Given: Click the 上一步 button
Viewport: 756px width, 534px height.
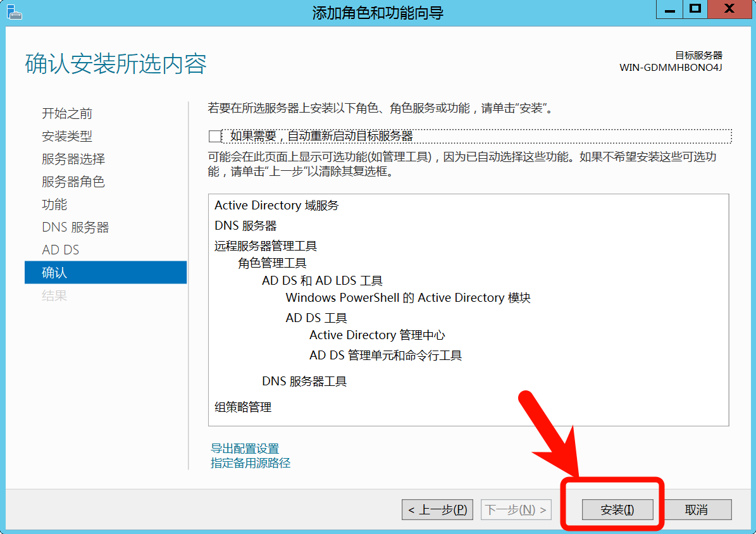Looking at the screenshot, I should [x=437, y=510].
